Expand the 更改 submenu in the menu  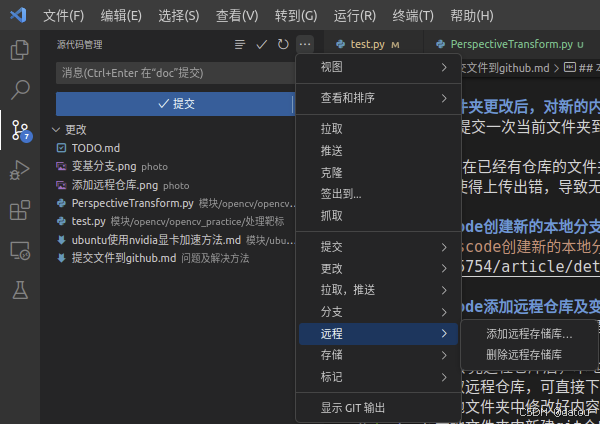[378, 269]
